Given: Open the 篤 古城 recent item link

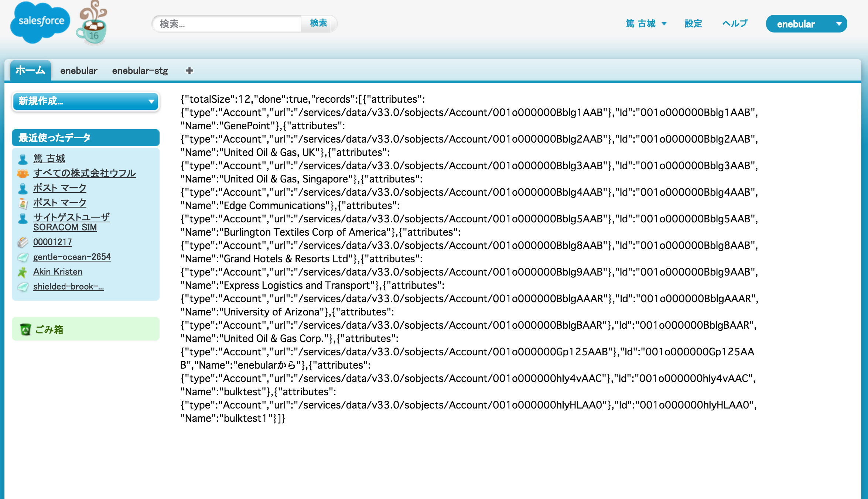Looking at the screenshot, I should click(x=49, y=158).
